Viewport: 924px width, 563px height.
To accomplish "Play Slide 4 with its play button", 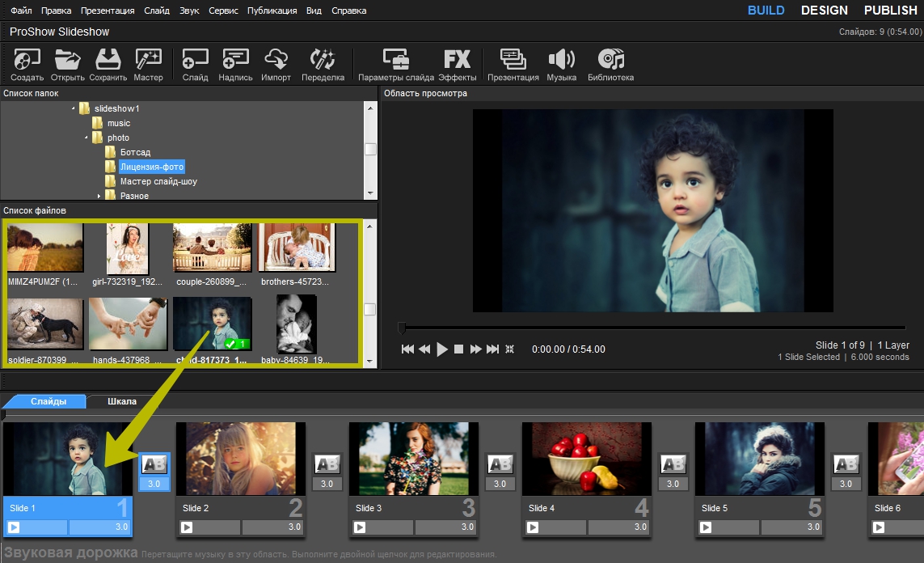I will [x=533, y=527].
